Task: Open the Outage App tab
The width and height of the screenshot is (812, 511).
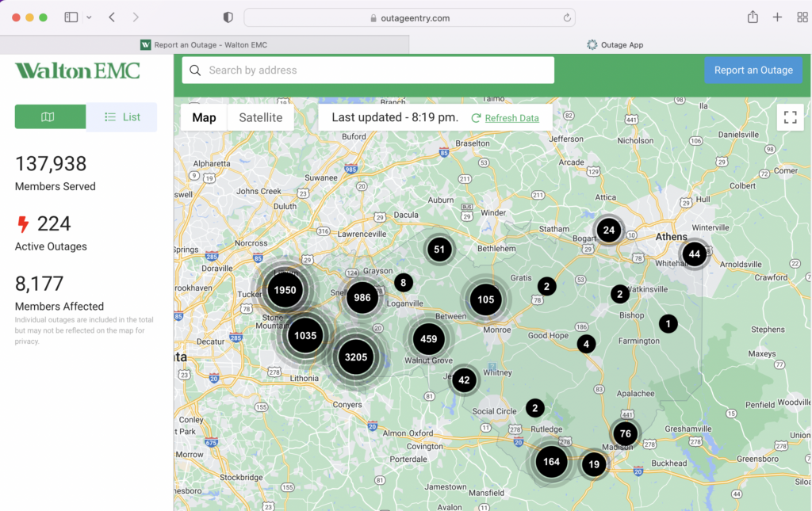Action: coord(615,45)
